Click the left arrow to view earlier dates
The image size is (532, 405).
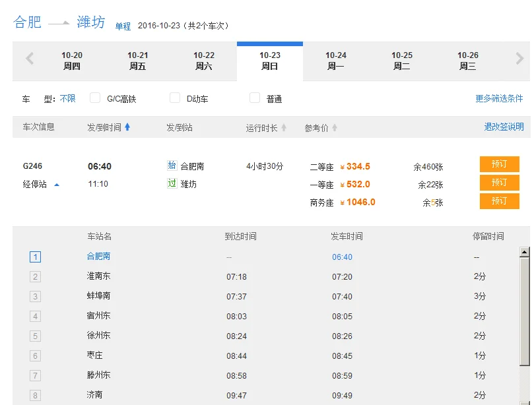click(x=29, y=58)
